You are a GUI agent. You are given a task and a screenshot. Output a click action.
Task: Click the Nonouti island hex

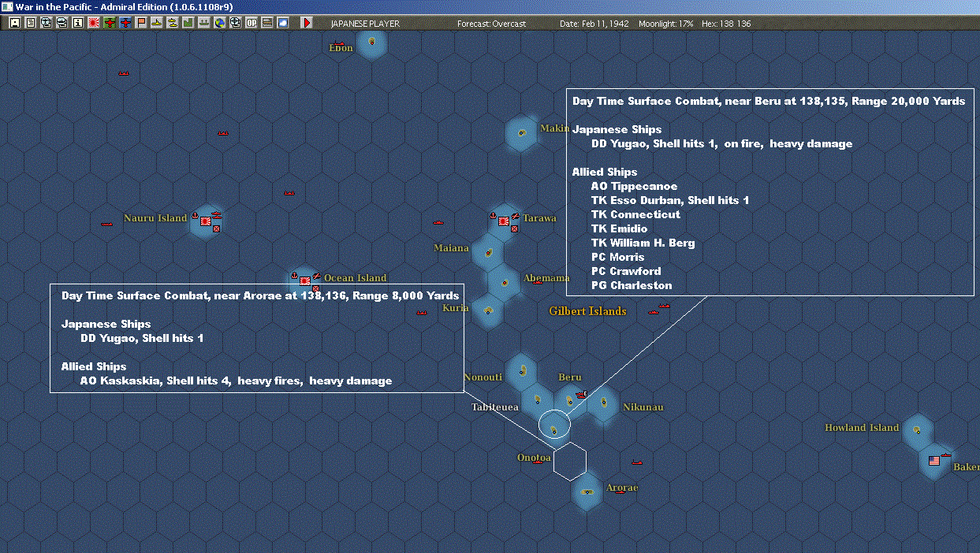pyautogui.click(x=521, y=370)
